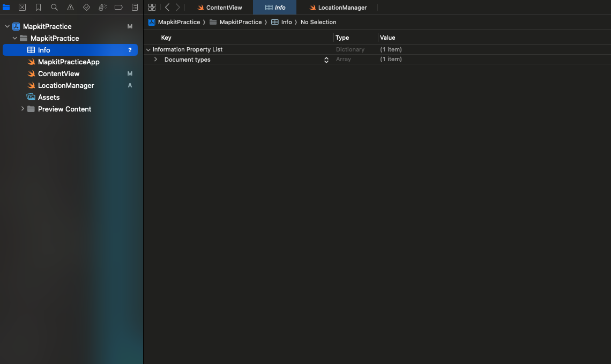Click No Selection in breadcrumb bar
The height and width of the screenshot is (364, 611).
(x=318, y=22)
